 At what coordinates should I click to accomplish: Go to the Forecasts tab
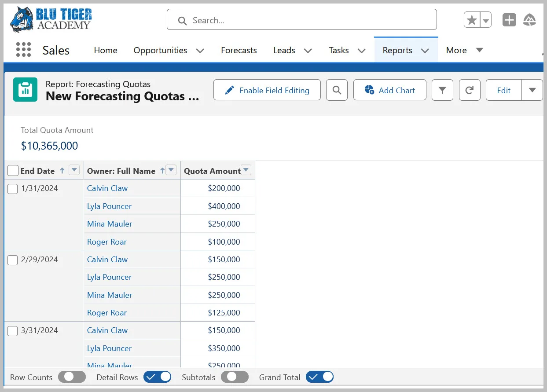(239, 50)
